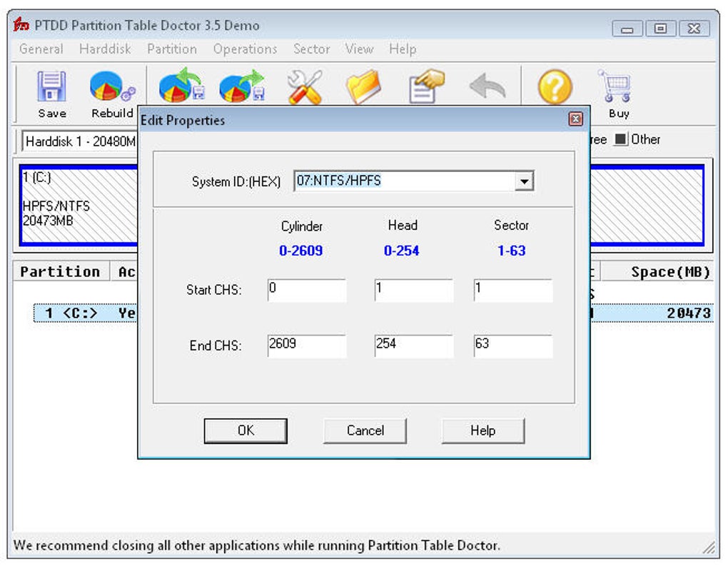The height and width of the screenshot is (569, 728).
Task: Click the restore partition table icon
Action: [x=242, y=86]
